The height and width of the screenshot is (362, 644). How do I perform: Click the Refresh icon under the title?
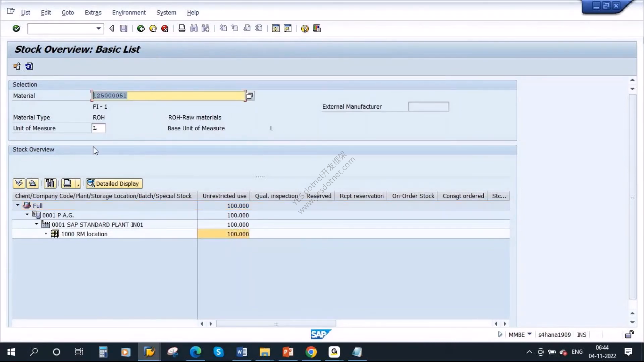click(x=29, y=66)
